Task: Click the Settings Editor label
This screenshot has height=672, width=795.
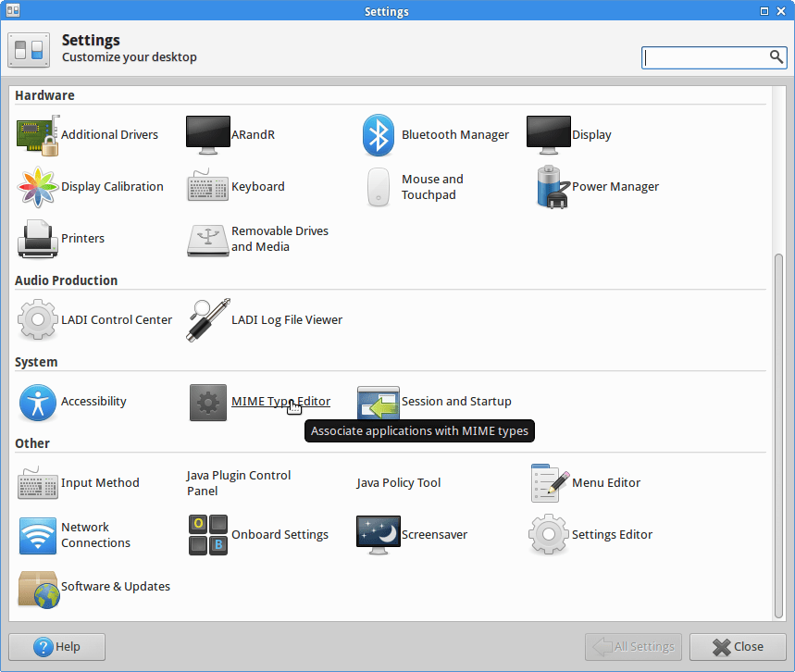Action: coord(612,535)
